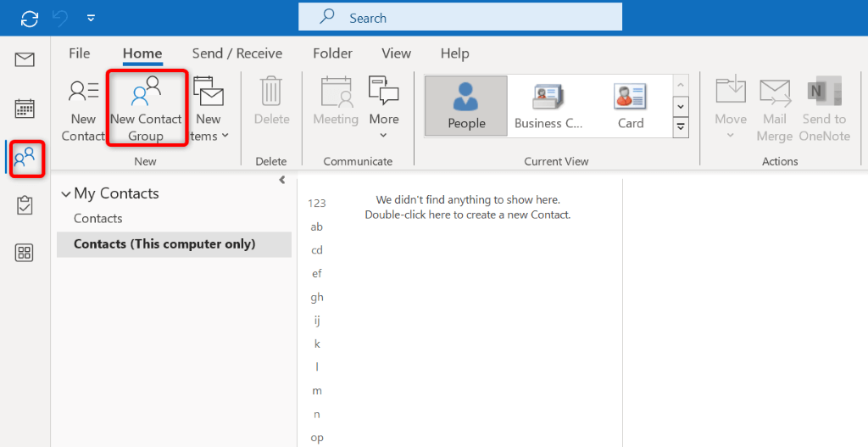
Task: Open Mail from the left navigation bar
Action: [25, 59]
